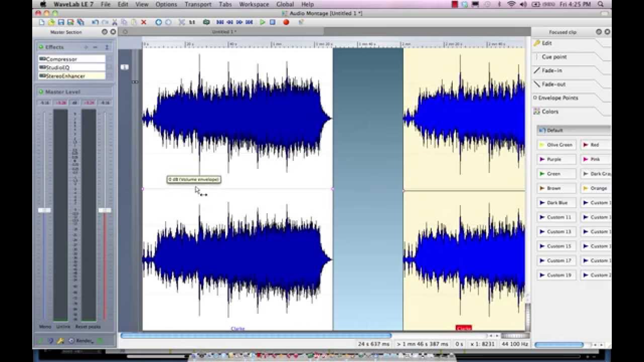Open the Global menu
The width and height of the screenshot is (644, 362).
(x=285, y=4)
